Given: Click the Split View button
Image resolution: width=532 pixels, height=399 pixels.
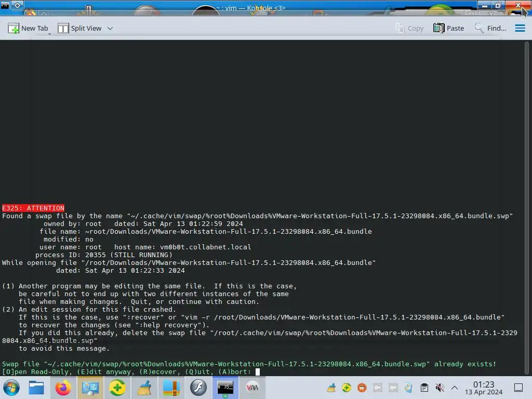Looking at the screenshot, I should pyautogui.click(x=79, y=28).
